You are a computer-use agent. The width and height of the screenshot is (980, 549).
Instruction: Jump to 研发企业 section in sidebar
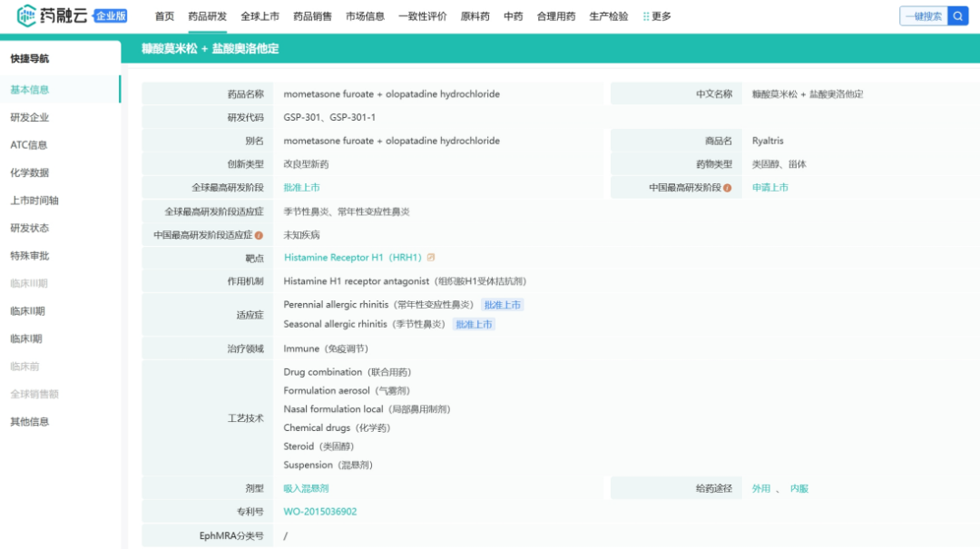[x=30, y=117]
